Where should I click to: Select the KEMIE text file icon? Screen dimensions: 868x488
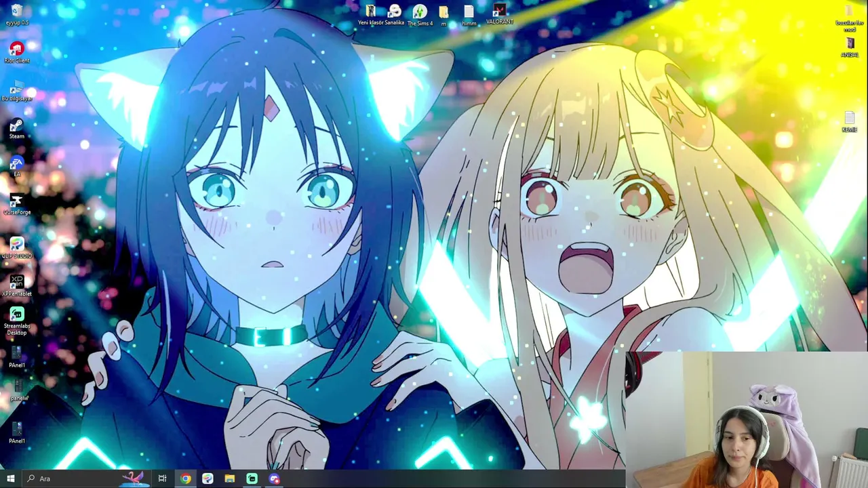[x=850, y=123]
